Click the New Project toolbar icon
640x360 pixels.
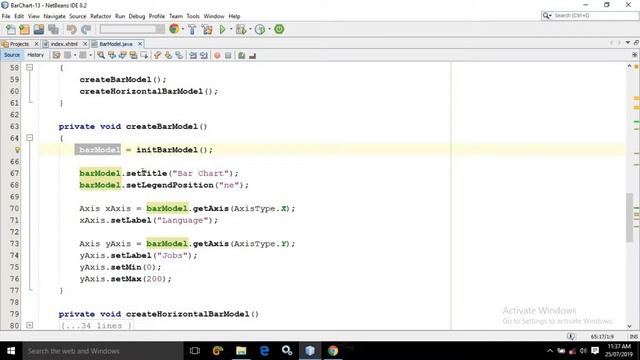(x=24, y=29)
